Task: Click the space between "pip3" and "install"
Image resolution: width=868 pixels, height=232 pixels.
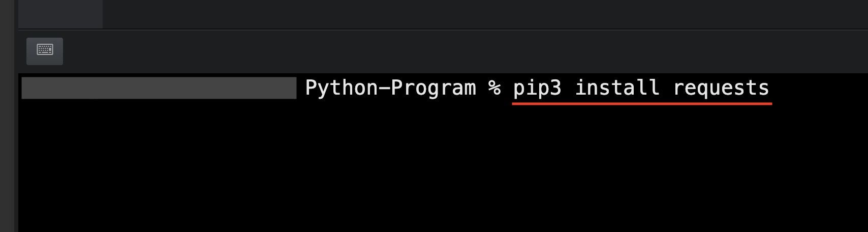Action: [x=568, y=88]
